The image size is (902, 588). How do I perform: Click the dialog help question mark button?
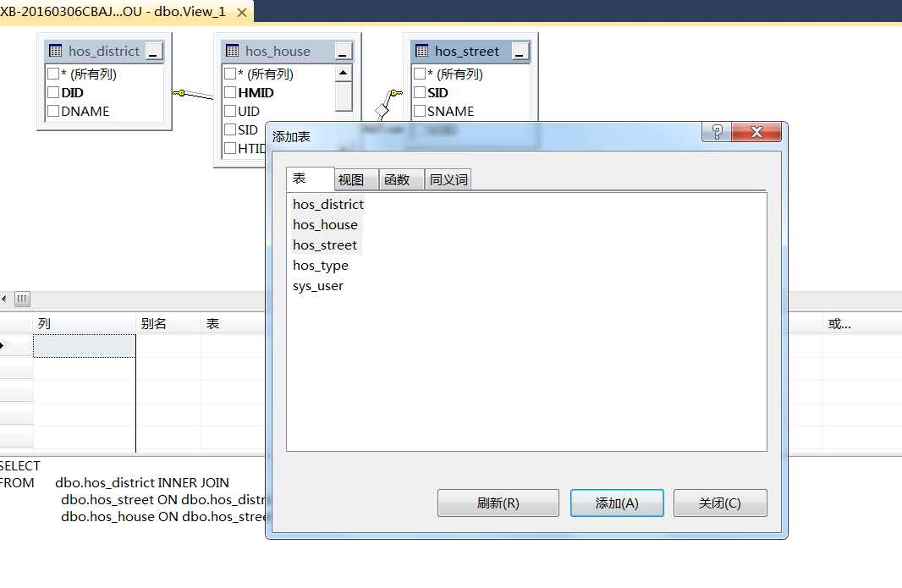click(717, 132)
